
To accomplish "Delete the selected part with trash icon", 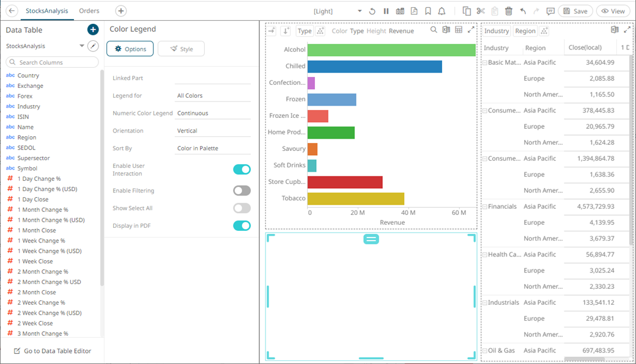I will point(509,11).
